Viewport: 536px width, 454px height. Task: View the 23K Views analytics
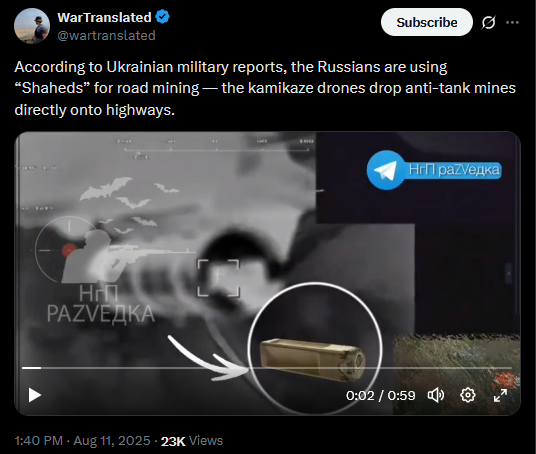pyautogui.click(x=192, y=441)
